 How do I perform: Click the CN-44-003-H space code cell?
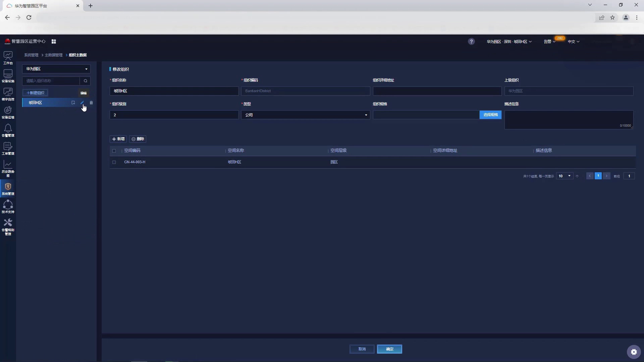tap(135, 162)
